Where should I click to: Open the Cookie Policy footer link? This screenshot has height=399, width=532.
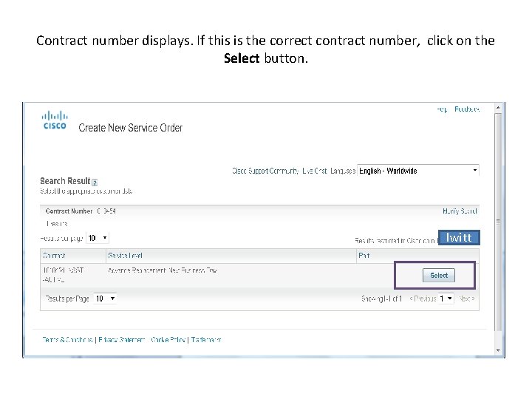click(168, 340)
